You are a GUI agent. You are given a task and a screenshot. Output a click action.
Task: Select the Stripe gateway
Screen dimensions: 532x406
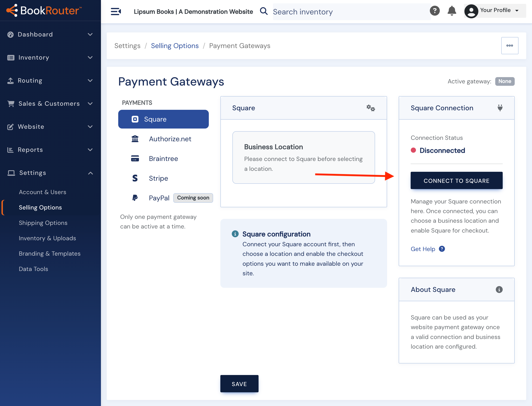tap(163, 178)
